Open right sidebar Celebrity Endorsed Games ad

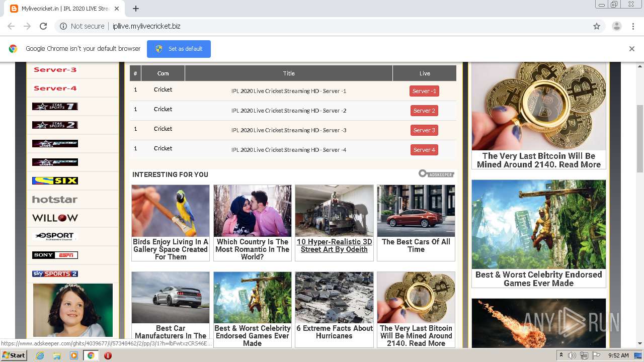pyautogui.click(x=539, y=234)
